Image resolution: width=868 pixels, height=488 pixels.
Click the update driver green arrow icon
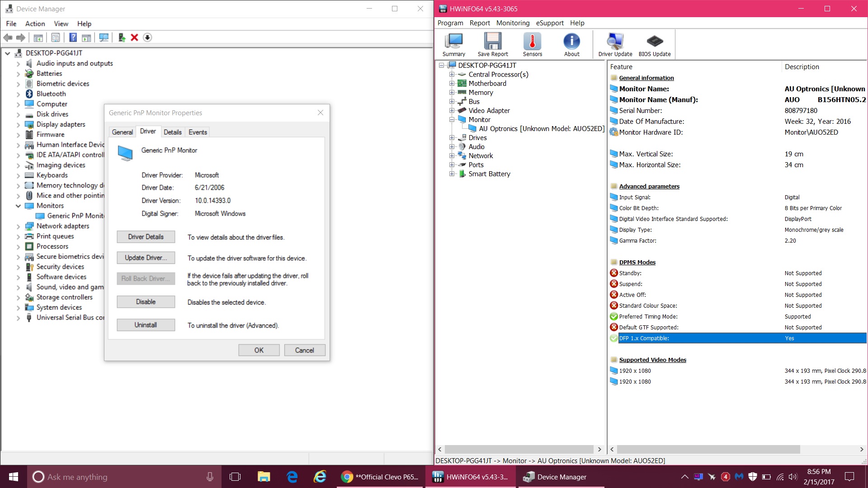point(121,38)
